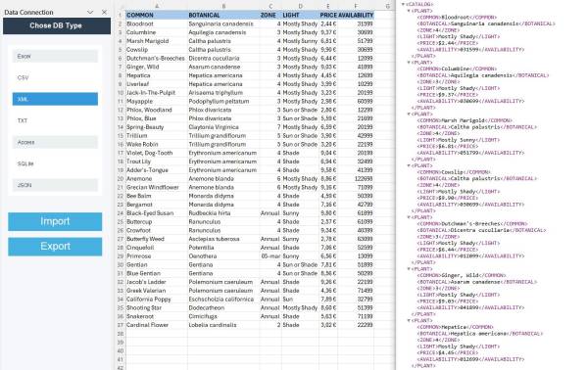
Task: Select the 05-mar zone cell in Primrose row
Action: click(270, 256)
